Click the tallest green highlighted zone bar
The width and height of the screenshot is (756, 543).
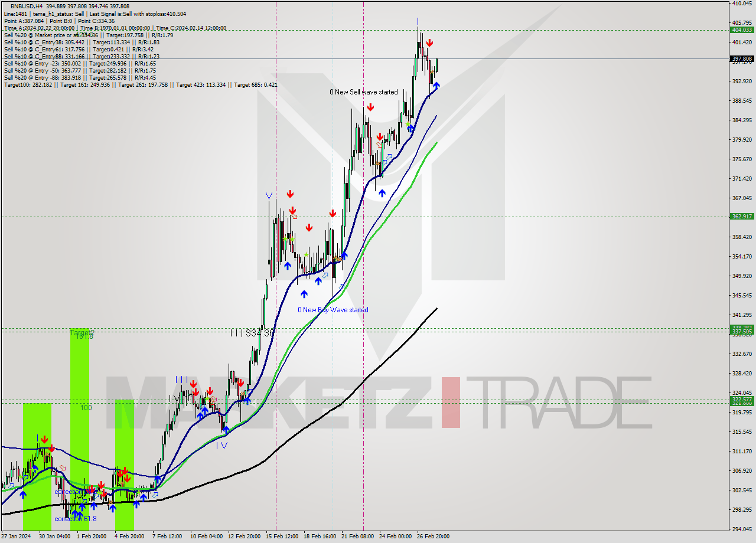pyautogui.click(x=80, y=430)
